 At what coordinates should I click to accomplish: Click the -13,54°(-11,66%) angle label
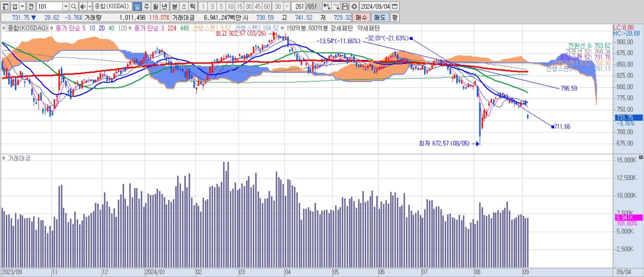(x=338, y=41)
